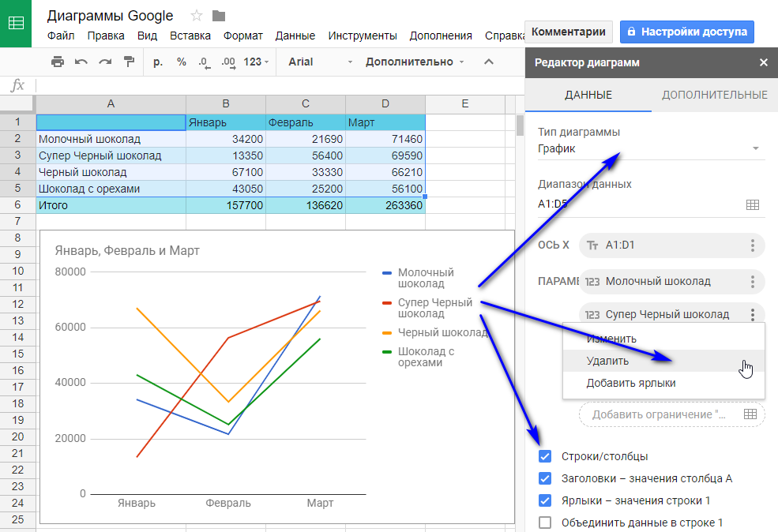Select row 6 header
Screen dimensions: 778x532
click(x=18, y=205)
